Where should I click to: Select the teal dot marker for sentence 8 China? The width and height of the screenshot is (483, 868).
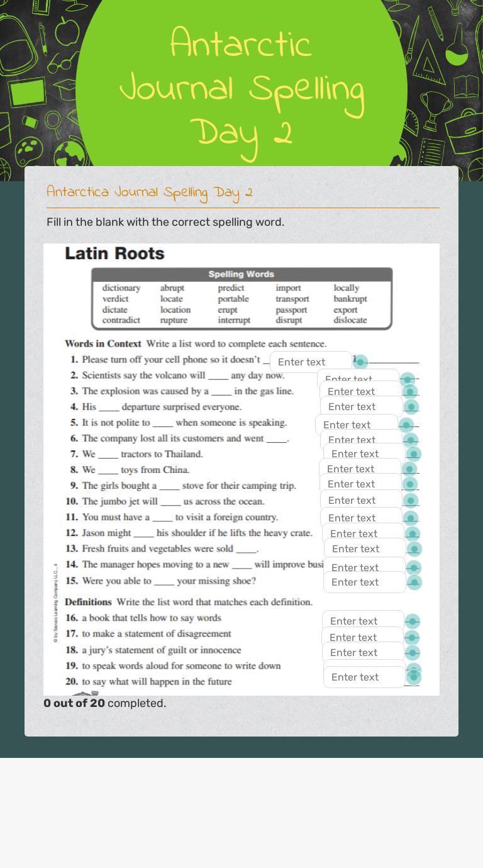pos(409,469)
